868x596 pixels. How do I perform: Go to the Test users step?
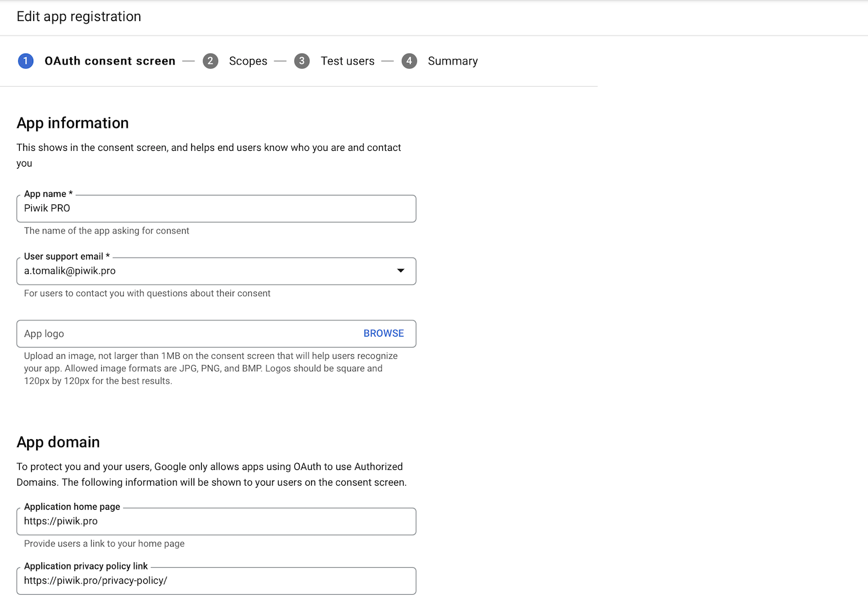[347, 61]
